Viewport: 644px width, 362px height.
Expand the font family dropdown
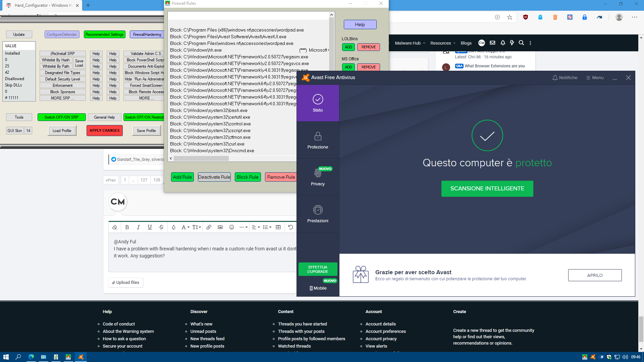pyautogui.click(x=185, y=227)
